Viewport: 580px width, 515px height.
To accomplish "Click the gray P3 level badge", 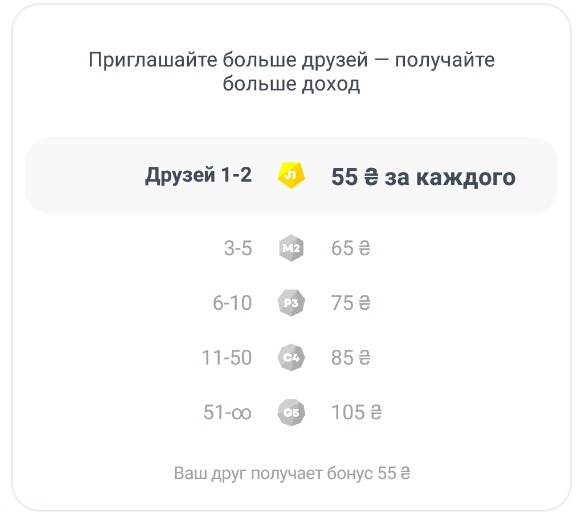I will [291, 303].
